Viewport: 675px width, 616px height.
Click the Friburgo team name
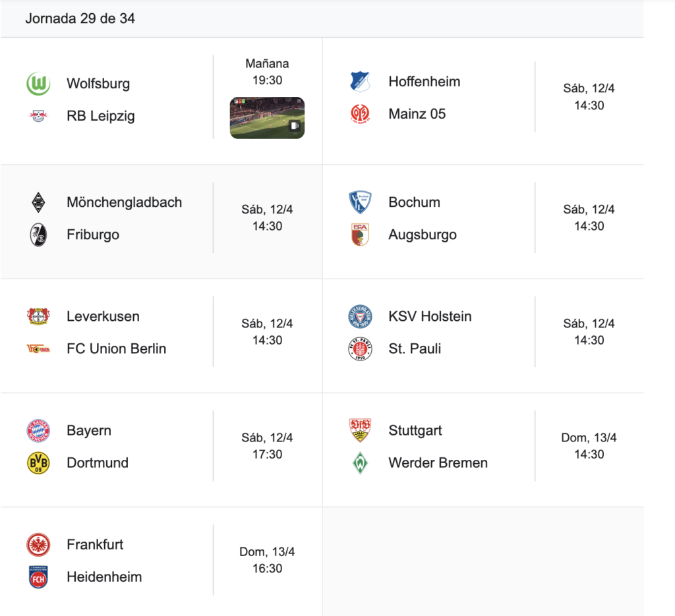[x=93, y=235]
